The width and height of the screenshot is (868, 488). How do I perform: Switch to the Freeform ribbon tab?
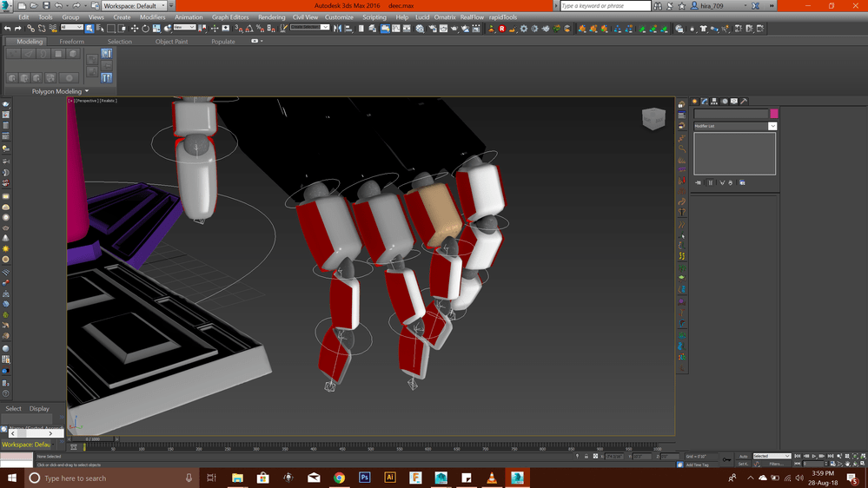coord(72,42)
